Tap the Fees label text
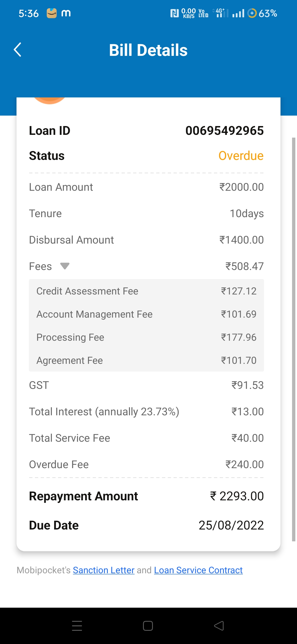The width and height of the screenshot is (297, 644). click(40, 266)
